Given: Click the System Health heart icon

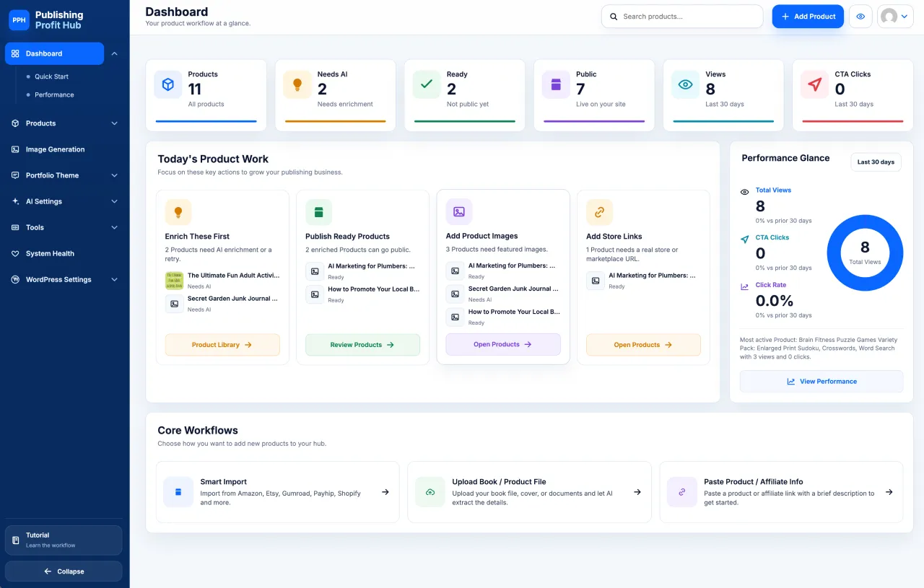Looking at the screenshot, I should (x=15, y=253).
